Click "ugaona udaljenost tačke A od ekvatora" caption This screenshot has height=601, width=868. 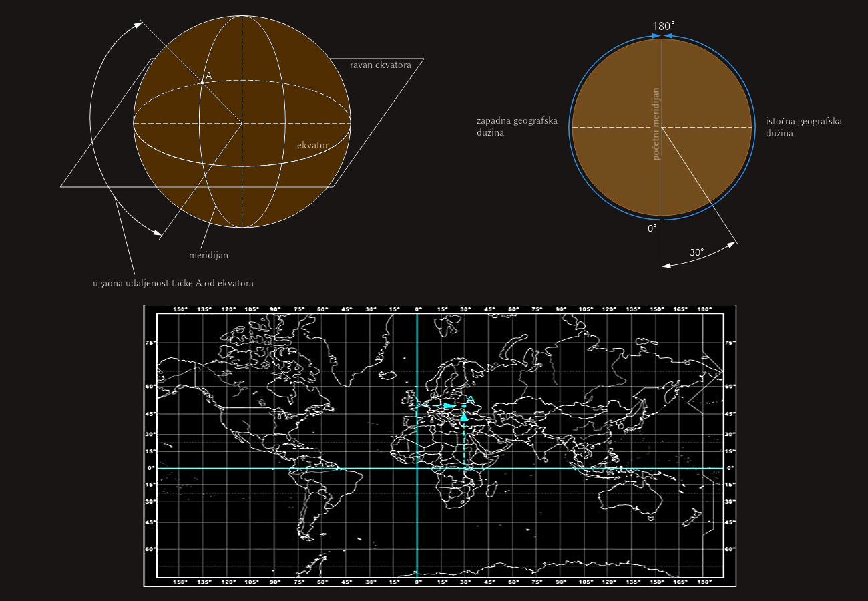coord(173,284)
